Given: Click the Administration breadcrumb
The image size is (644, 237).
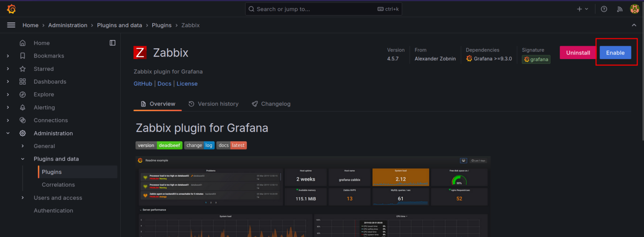Looking at the screenshot, I should point(68,25).
